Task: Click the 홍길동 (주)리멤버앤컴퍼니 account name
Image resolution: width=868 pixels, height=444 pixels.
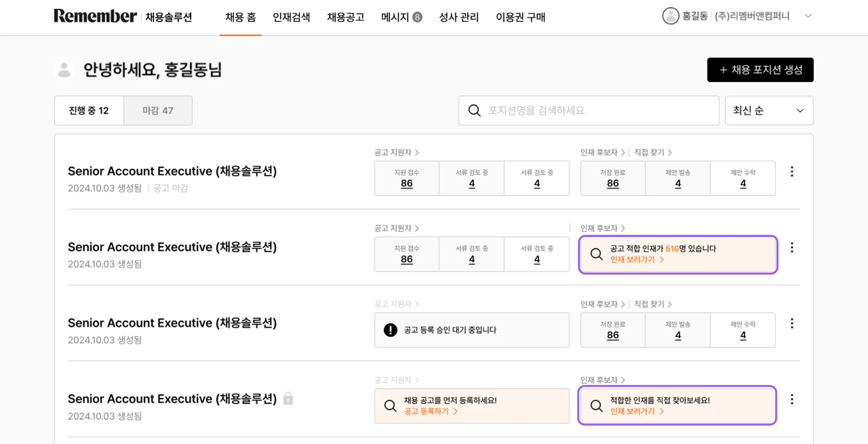Action: 735,16
